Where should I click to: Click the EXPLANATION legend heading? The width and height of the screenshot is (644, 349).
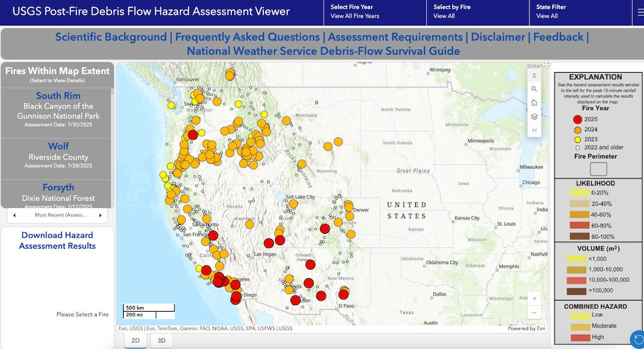596,77
